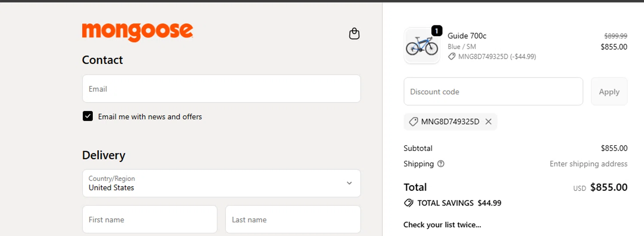Click the quantity badge on bike thumbnail
Screen dimensions: 644x236
point(437,31)
